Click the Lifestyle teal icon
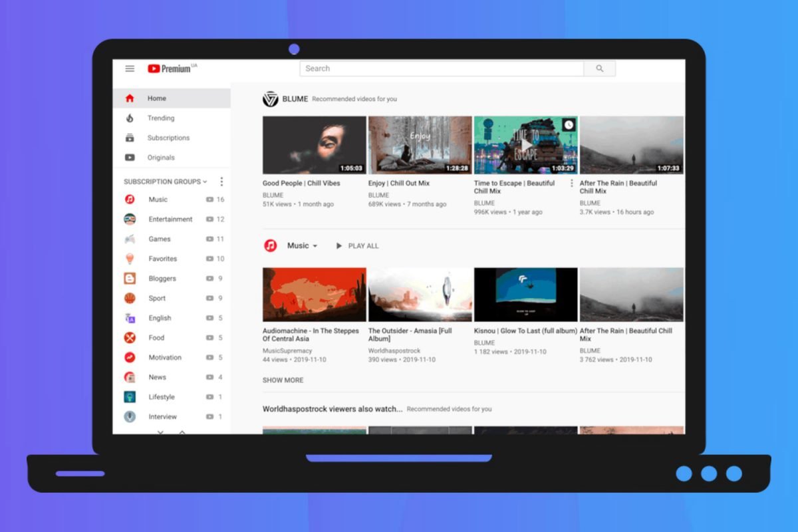The height and width of the screenshot is (532, 798). click(x=130, y=397)
